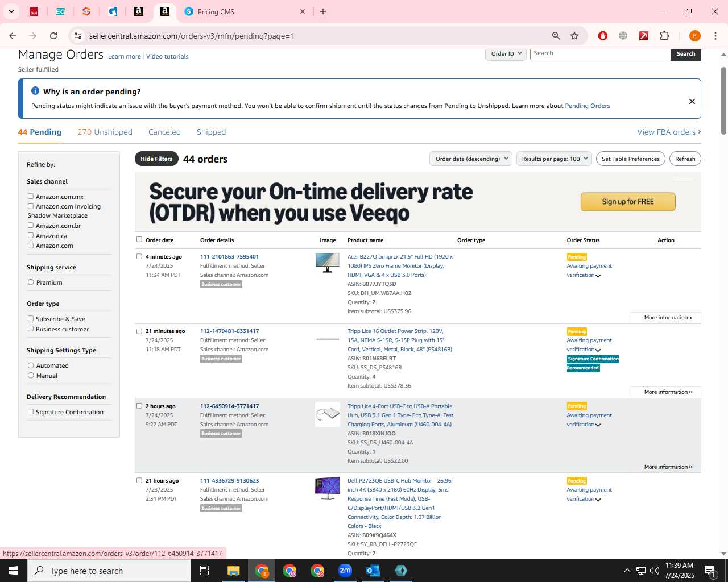The height and width of the screenshot is (582, 728).
Task: Open the Extensions puzzle menu
Action: [664, 36]
